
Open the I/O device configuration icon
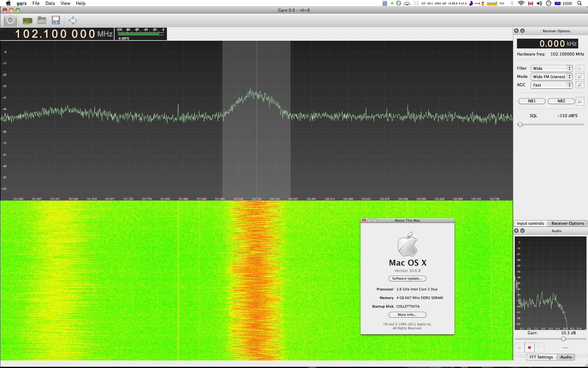point(28,21)
